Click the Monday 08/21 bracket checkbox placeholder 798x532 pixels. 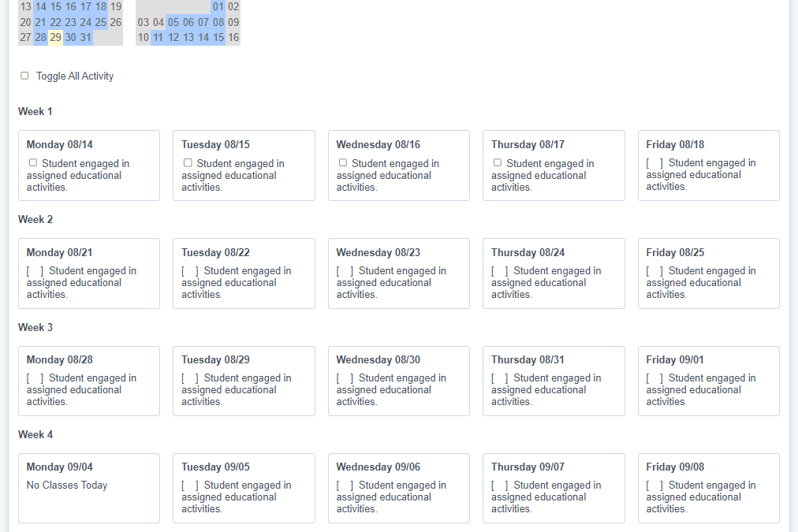pos(35,271)
